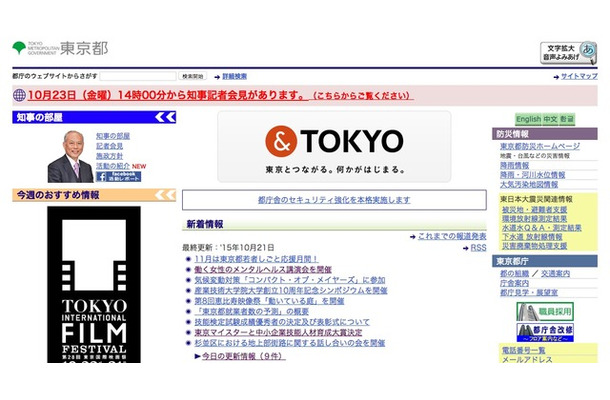Click the 東京都庁 section header
The height and width of the screenshot is (400, 610).
[545, 261]
